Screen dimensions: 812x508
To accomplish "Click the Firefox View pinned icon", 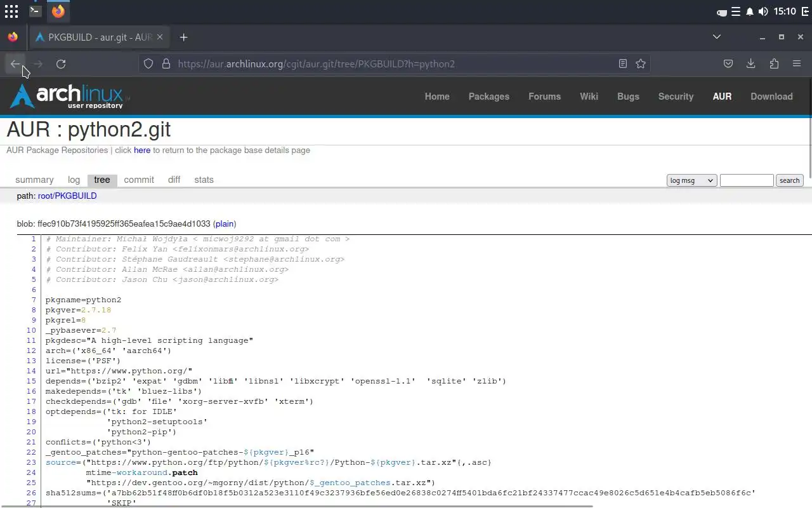I will 13,37.
